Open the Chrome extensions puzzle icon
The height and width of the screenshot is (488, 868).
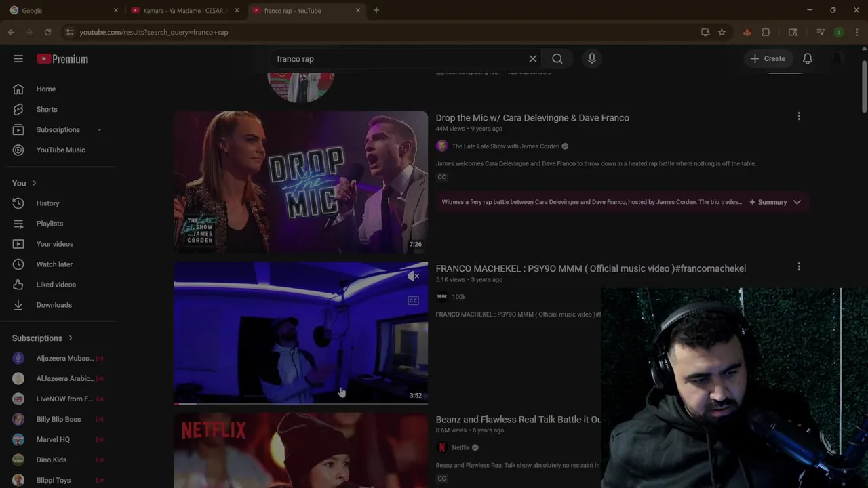tap(766, 32)
